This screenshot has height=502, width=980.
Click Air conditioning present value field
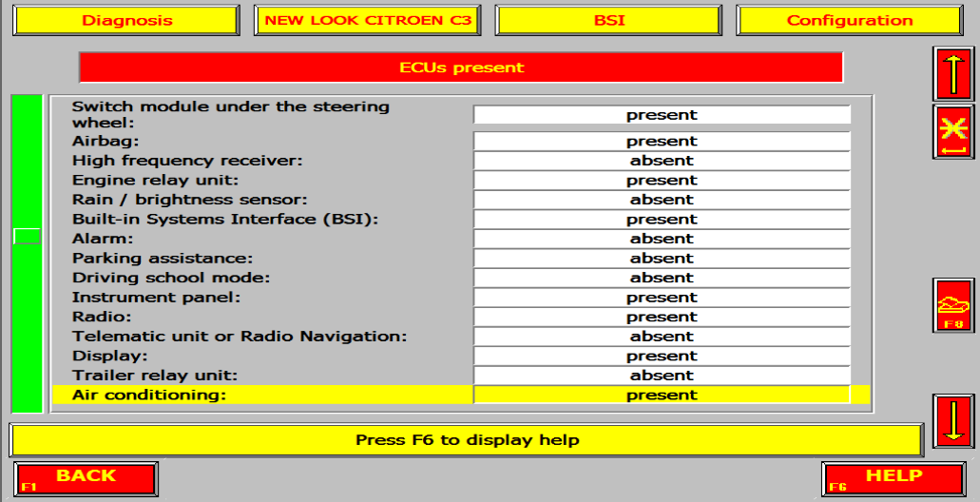tap(662, 396)
